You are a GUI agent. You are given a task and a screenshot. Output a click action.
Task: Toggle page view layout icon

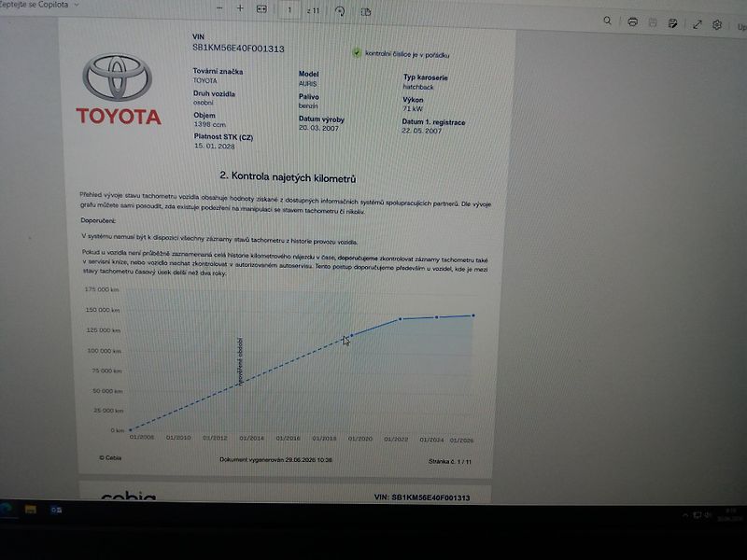tap(366, 12)
